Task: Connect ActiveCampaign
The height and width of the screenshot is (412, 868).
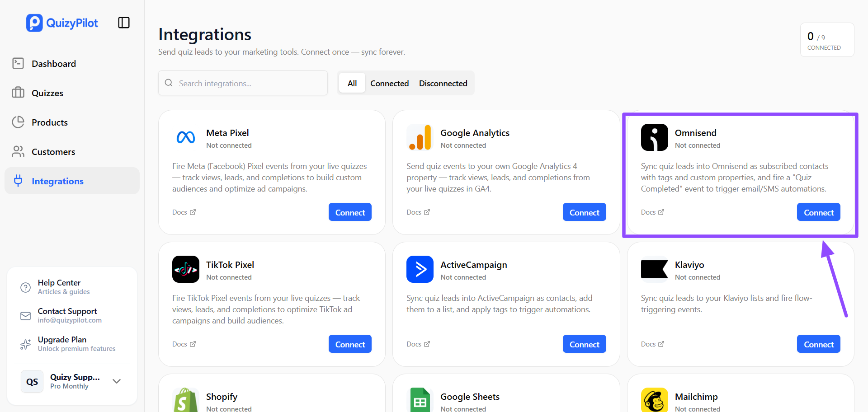Action: [585, 344]
